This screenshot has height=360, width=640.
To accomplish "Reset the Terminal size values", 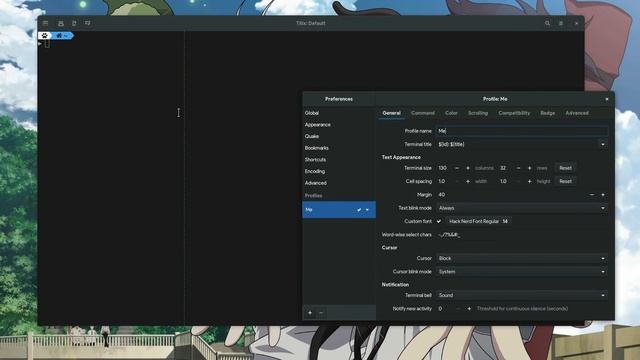I will coord(565,168).
